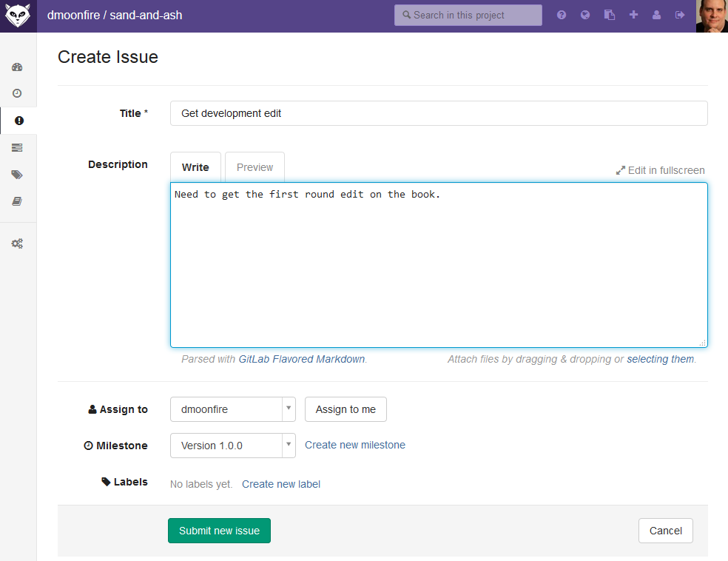The image size is (728, 561).
Task: Click Create new label link
Action: pyautogui.click(x=281, y=484)
